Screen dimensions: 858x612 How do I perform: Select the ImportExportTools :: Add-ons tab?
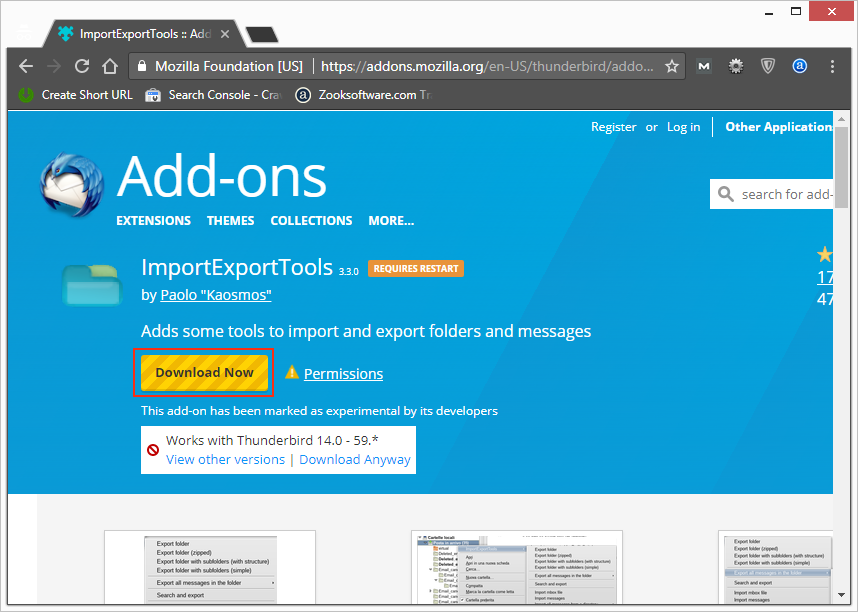142,33
